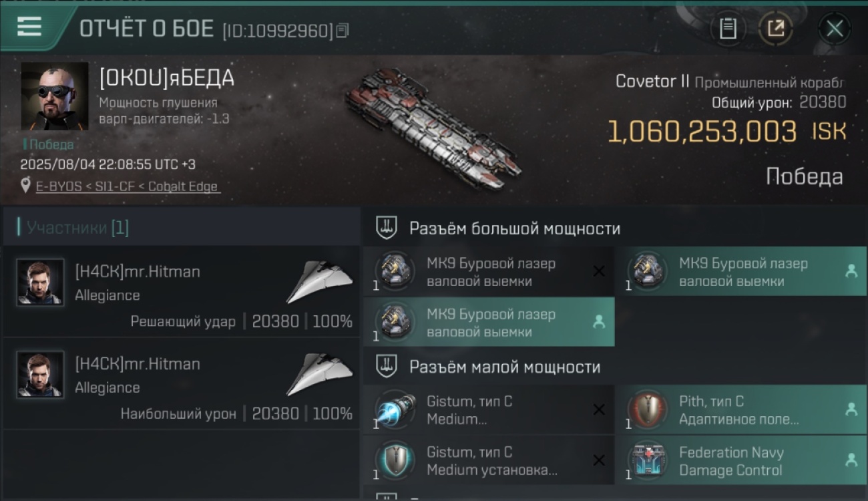Click Allegiance ship icon in top damage row

click(x=320, y=375)
